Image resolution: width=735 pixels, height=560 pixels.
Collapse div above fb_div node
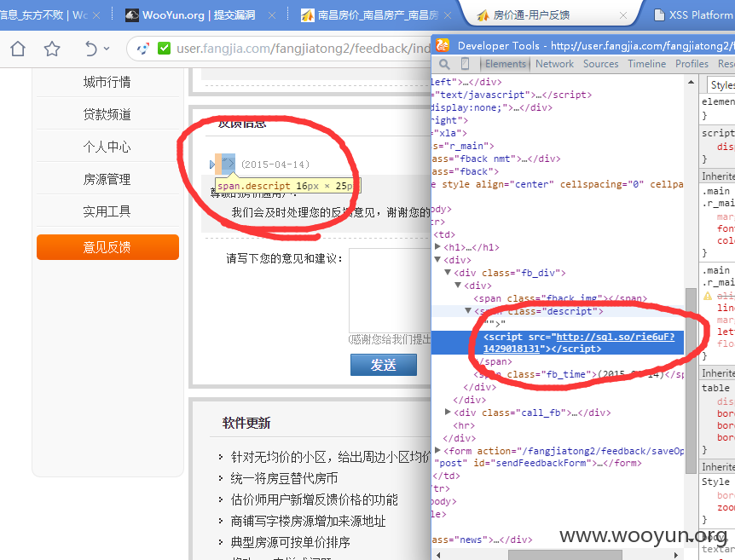[x=437, y=259]
